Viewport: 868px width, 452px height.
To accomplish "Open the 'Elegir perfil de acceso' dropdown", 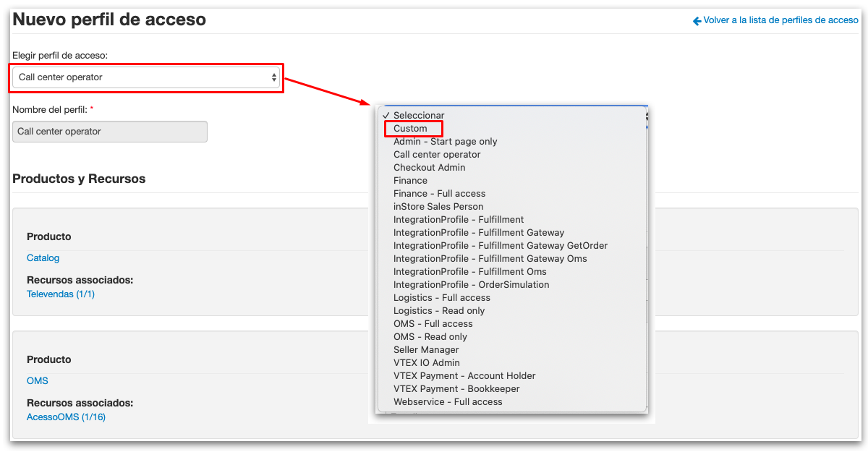I will (x=145, y=77).
